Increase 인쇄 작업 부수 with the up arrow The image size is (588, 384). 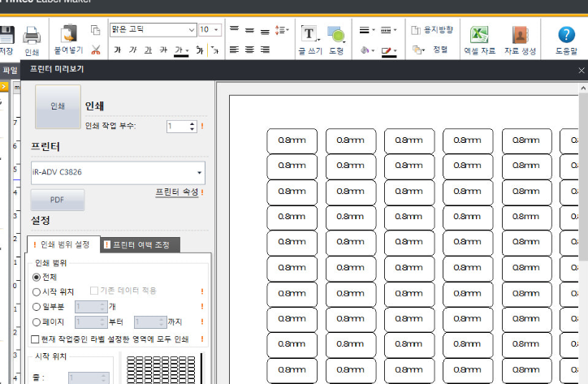coord(192,123)
